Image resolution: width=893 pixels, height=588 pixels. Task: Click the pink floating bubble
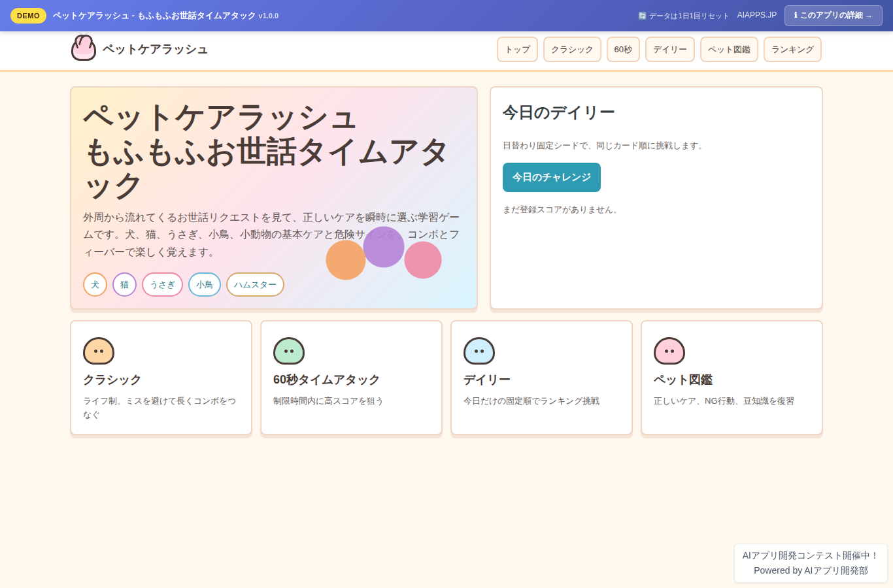click(423, 260)
